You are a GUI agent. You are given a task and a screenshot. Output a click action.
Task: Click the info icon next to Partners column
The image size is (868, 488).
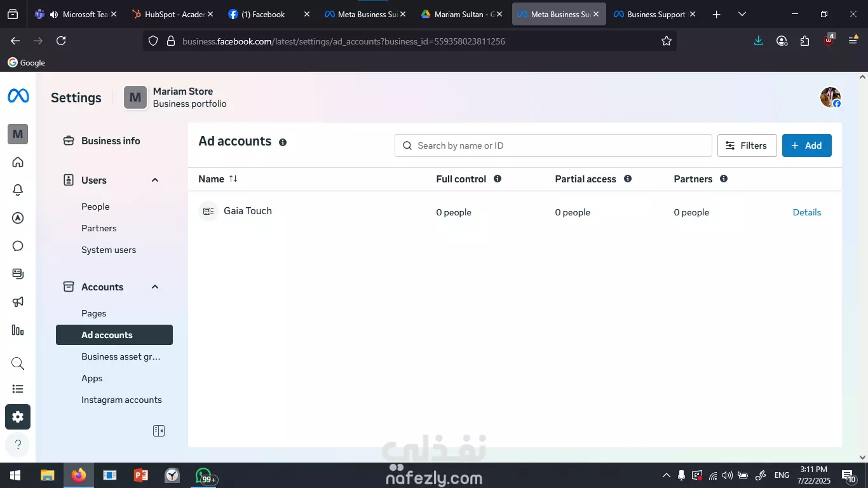click(724, 179)
